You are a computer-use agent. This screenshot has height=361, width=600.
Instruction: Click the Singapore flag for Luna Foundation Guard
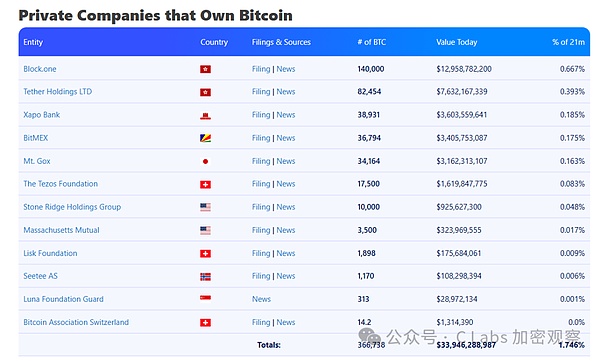[x=205, y=298]
